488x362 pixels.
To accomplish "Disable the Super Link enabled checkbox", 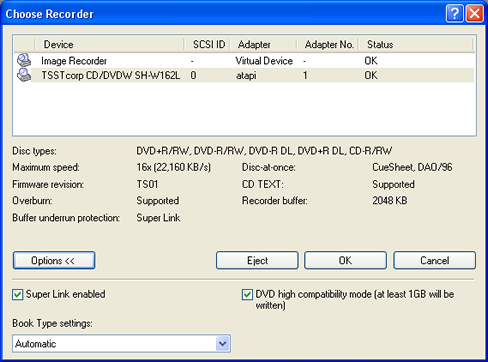I will click(x=17, y=295).
